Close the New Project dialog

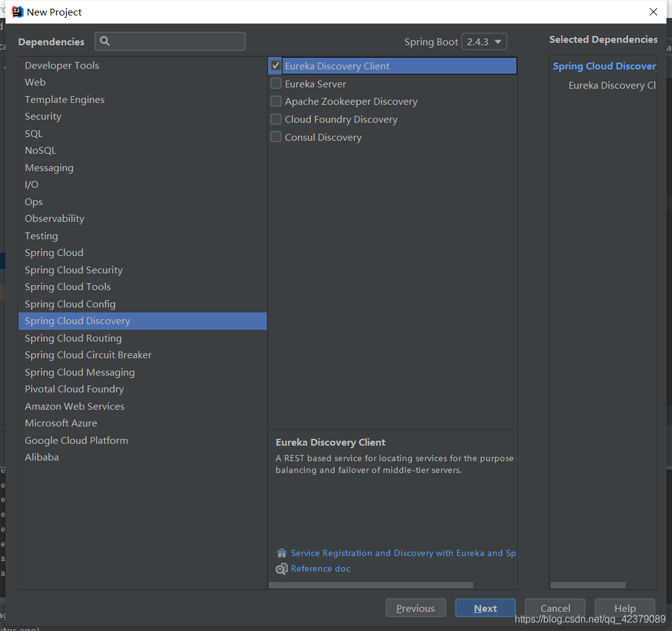[653, 12]
